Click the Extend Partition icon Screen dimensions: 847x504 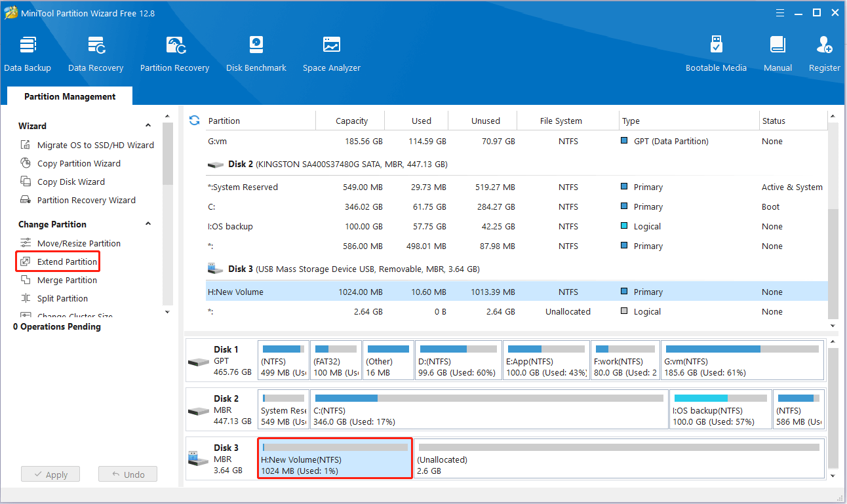(26, 262)
